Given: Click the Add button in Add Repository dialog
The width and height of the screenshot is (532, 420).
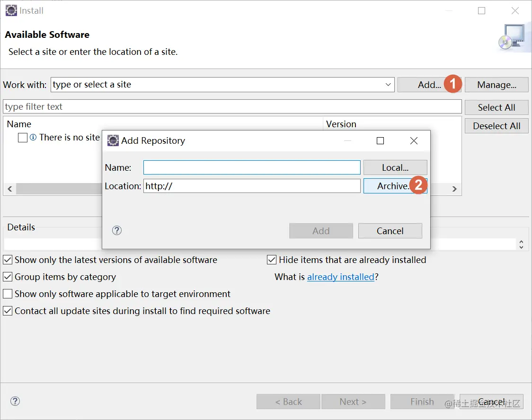Looking at the screenshot, I should (x=321, y=231).
